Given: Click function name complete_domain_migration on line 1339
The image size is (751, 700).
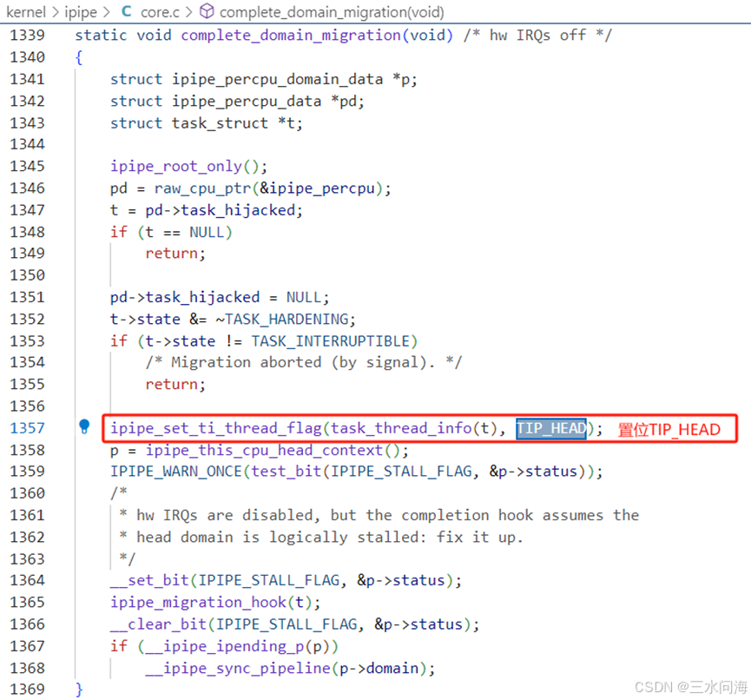Looking at the screenshot, I should click(291, 36).
